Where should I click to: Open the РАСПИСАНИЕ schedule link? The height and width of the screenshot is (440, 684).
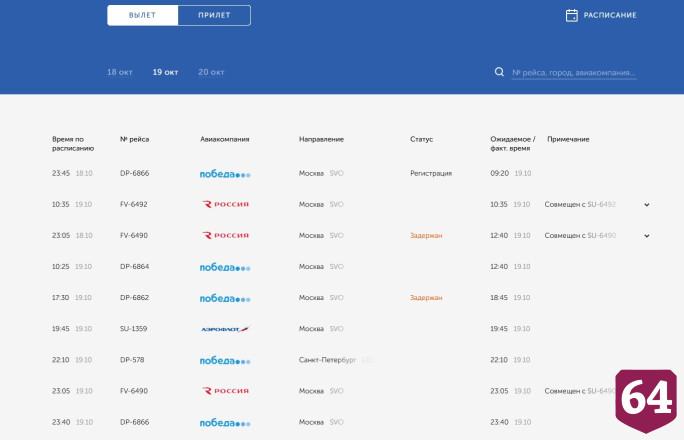610,15
